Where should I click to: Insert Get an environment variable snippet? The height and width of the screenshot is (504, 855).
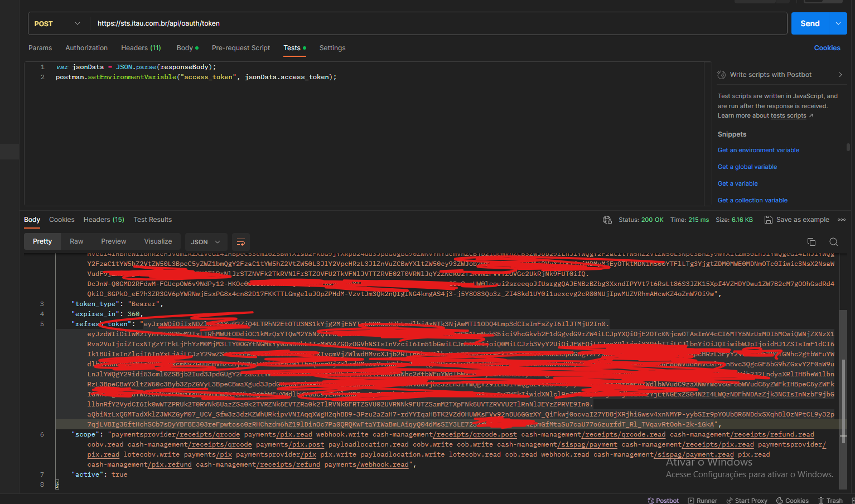click(758, 150)
